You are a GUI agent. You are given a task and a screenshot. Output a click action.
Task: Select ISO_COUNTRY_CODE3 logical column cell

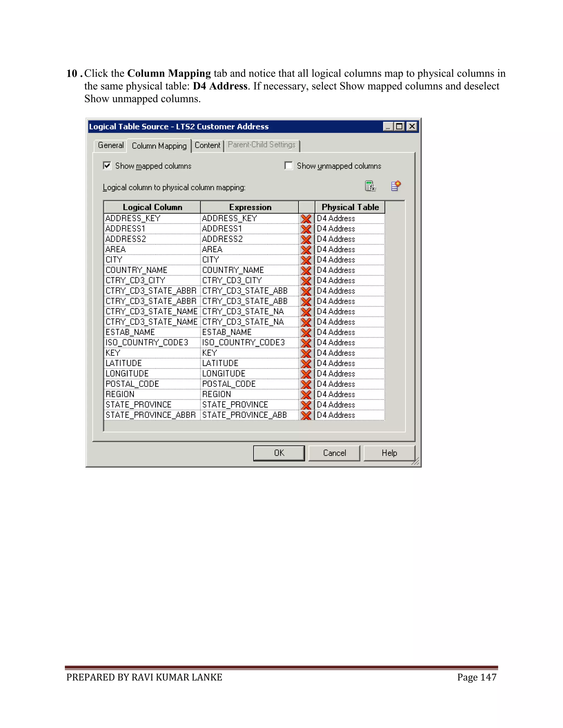pyautogui.click(x=152, y=342)
